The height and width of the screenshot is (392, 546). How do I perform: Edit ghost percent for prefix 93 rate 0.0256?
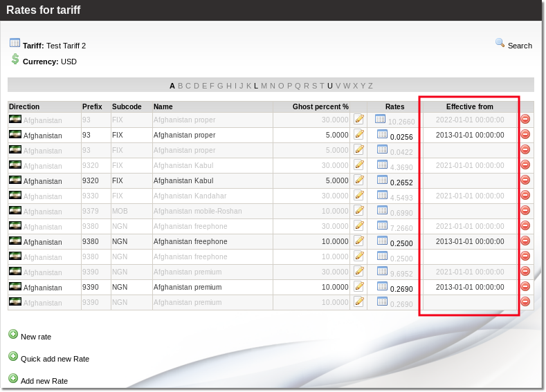(358, 134)
